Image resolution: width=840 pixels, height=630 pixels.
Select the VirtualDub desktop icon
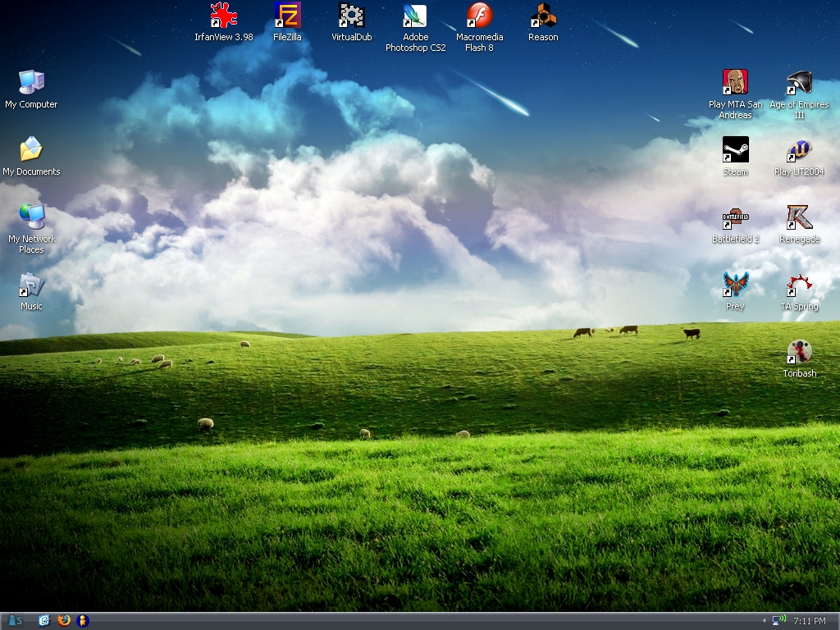[351, 16]
